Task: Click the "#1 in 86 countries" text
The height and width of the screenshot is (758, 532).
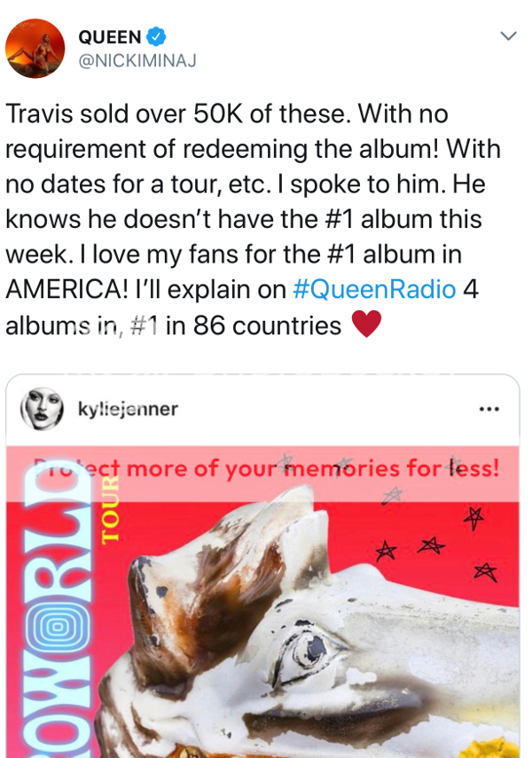Action: point(236,325)
